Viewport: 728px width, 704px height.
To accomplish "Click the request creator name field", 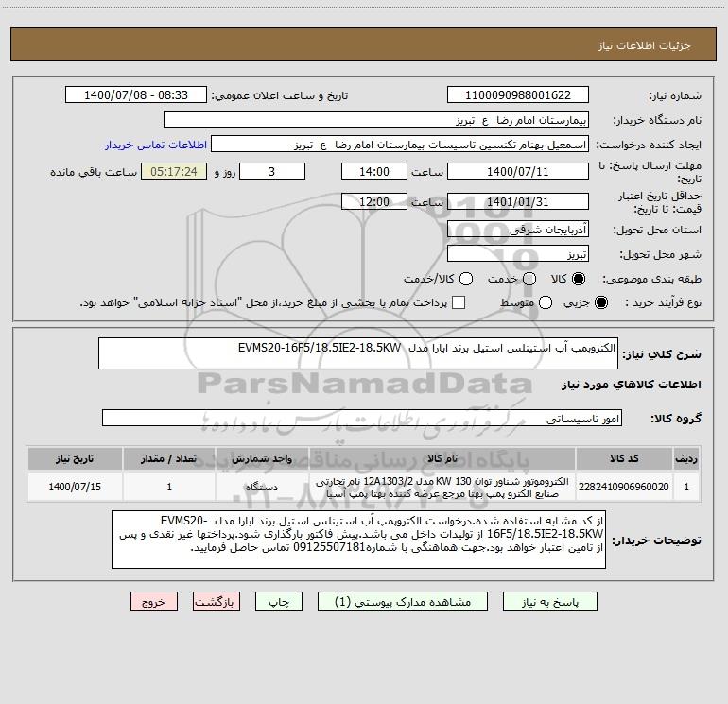I will (400, 144).
